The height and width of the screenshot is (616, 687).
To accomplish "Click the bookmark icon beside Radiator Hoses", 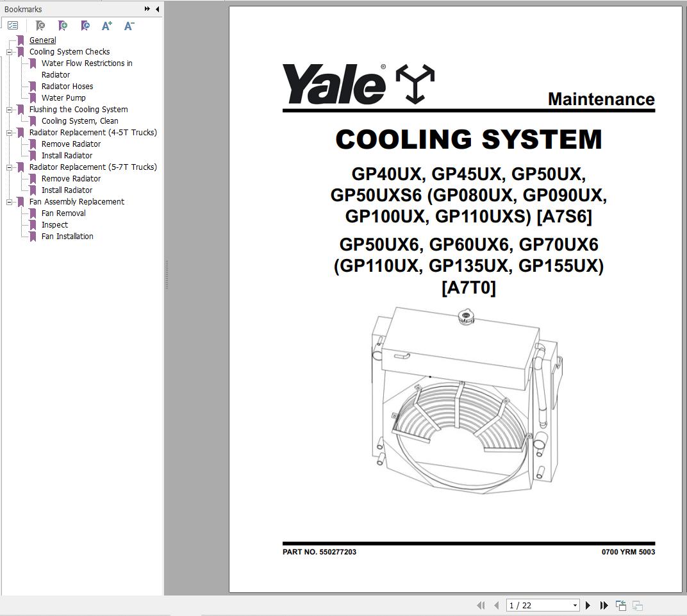I will coord(33,87).
